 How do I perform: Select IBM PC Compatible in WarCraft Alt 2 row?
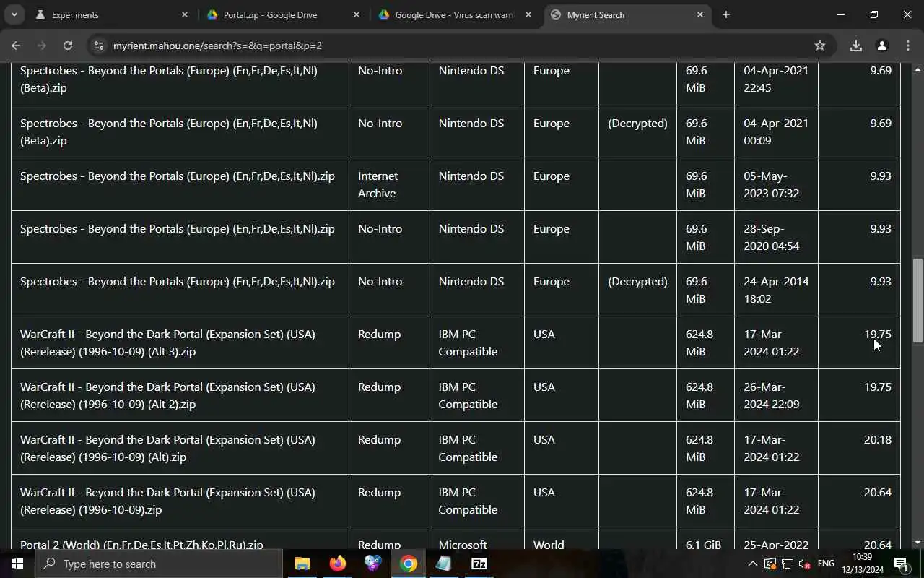pos(468,395)
